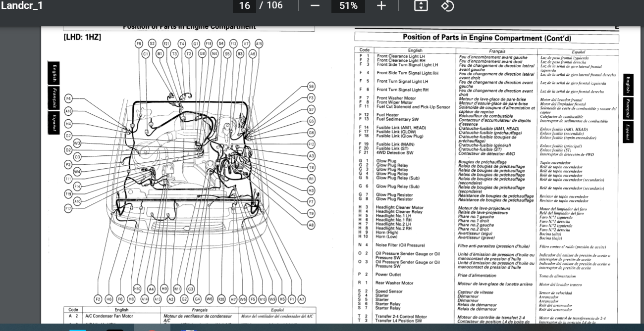Click the [LHD: 1HZ] heading
The image size is (644, 331).
tap(82, 37)
